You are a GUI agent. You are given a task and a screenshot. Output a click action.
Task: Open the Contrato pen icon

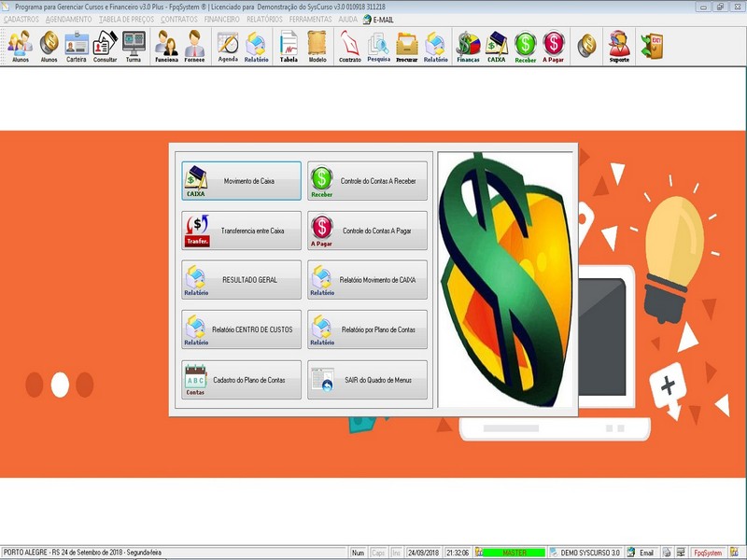tap(349, 46)
